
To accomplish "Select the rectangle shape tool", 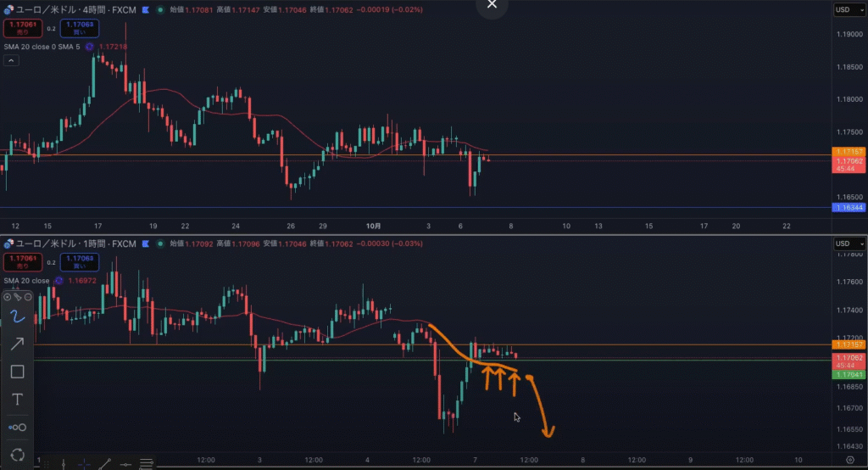I will pyautogui.click(x=17, y=372).
